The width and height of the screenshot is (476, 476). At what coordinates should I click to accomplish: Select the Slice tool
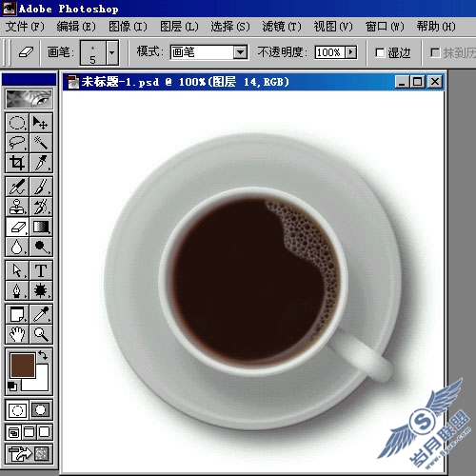(x=41, y=163)
